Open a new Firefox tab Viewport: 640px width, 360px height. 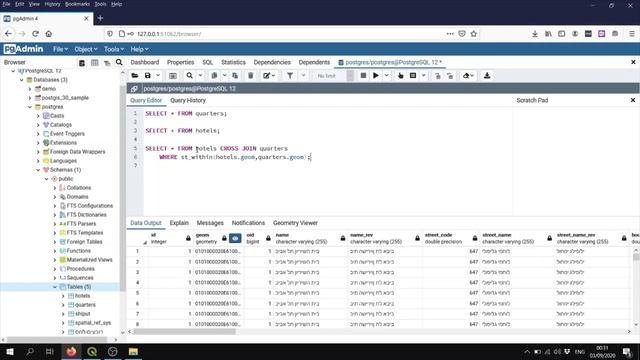[x=100, y=18]
